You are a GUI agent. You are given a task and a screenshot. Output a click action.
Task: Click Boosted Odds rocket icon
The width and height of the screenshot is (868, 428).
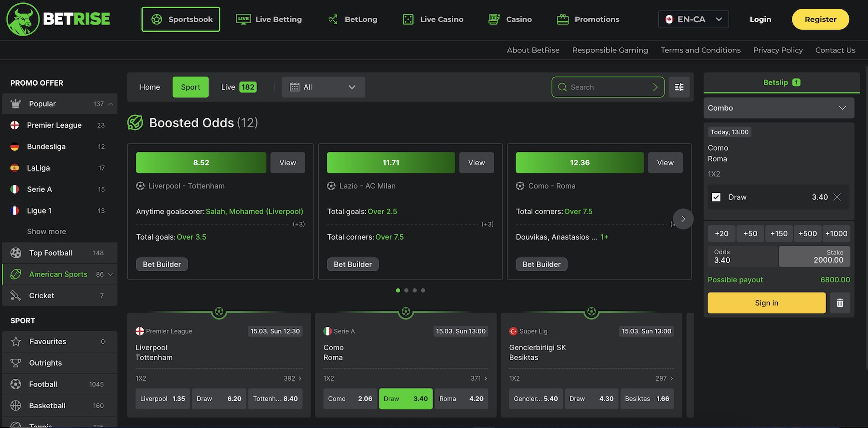(x=135, y=122)
